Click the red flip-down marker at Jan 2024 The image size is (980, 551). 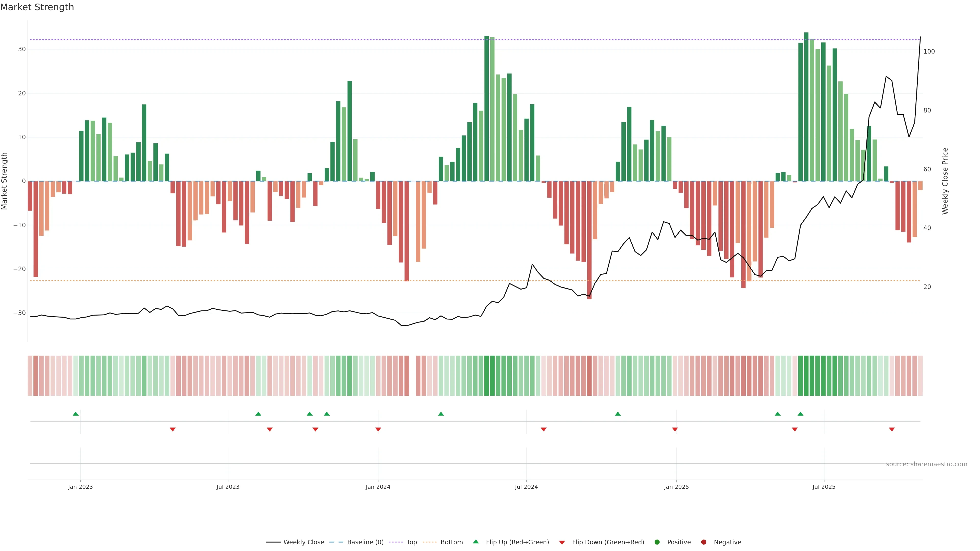[378, 429]
